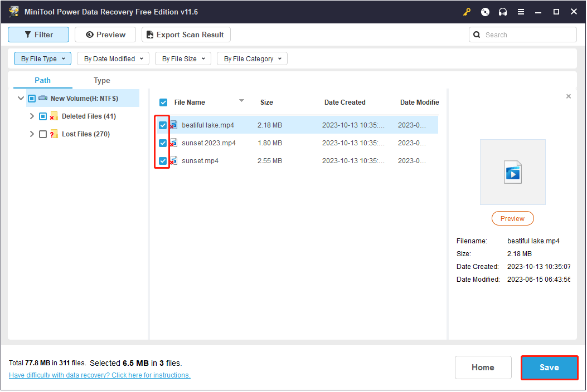
Task: Select the Deleted Files (41) tree item
Action: (x=89, y=116)
